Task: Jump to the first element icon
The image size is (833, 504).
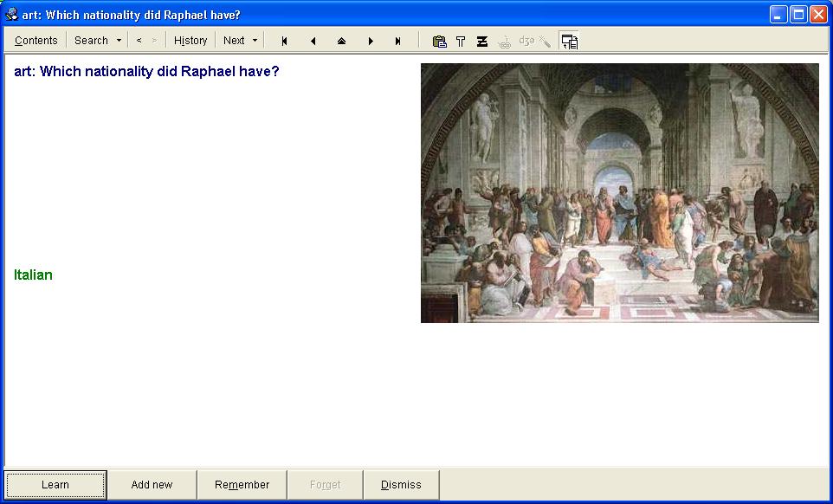Action: click(x=284, y=41)
